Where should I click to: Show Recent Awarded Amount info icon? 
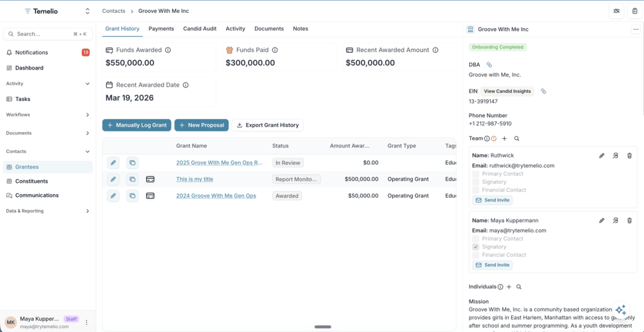(435, 50)
